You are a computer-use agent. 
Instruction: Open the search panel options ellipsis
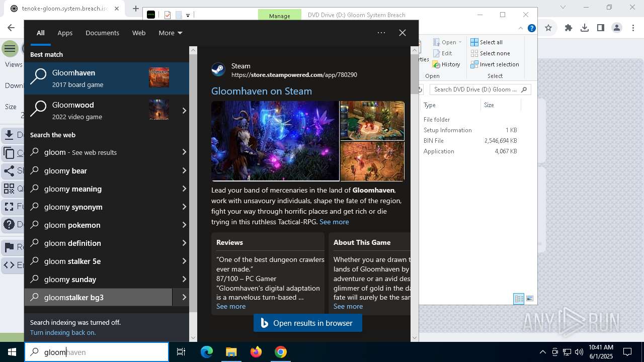[381, 33]
